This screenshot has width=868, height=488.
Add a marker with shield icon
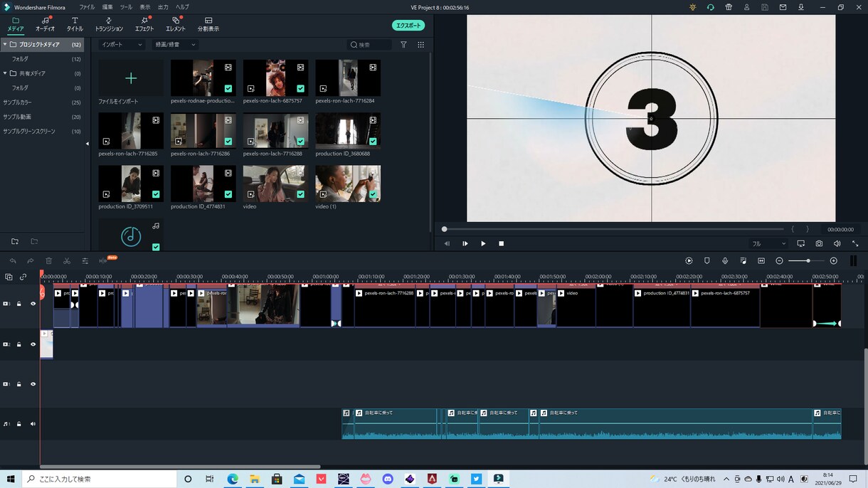click(x=706, y=261)
